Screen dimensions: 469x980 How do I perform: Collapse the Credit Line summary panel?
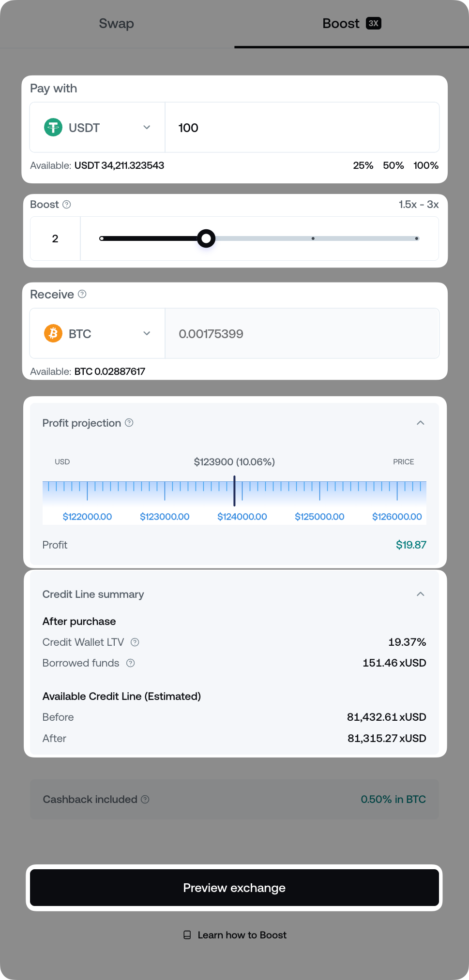pos(421,594)
